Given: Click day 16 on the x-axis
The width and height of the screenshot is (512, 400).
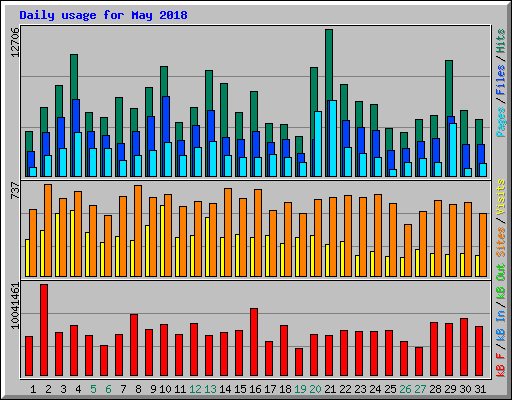Looking at the screenshot, I should click(255, 389).
